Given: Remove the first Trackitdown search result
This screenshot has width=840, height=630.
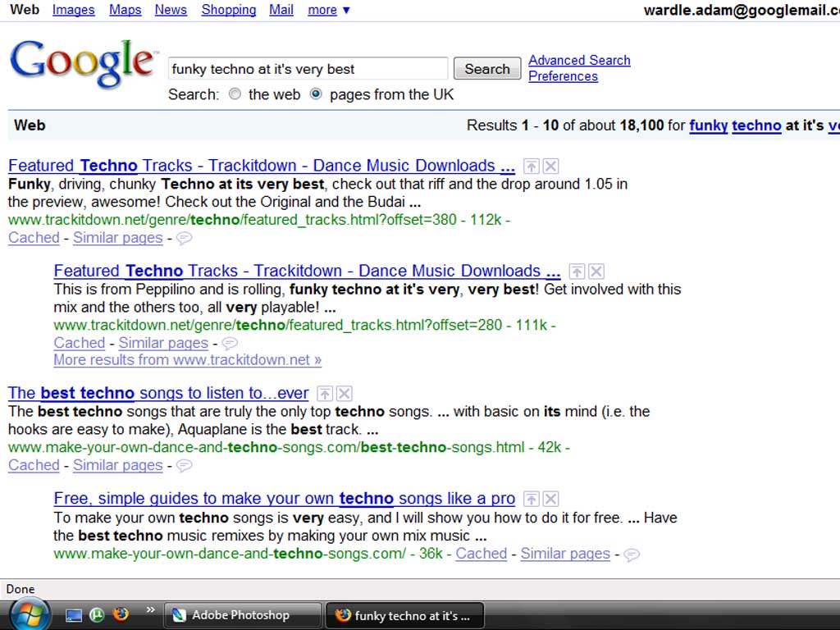Looking at the screenshot, I should [551, 167].
